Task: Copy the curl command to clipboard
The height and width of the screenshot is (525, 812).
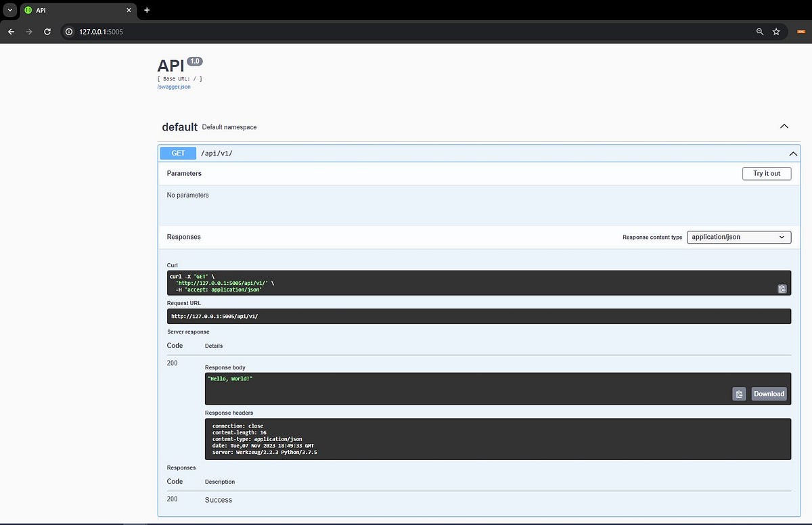Action: [x=782, y=288]
